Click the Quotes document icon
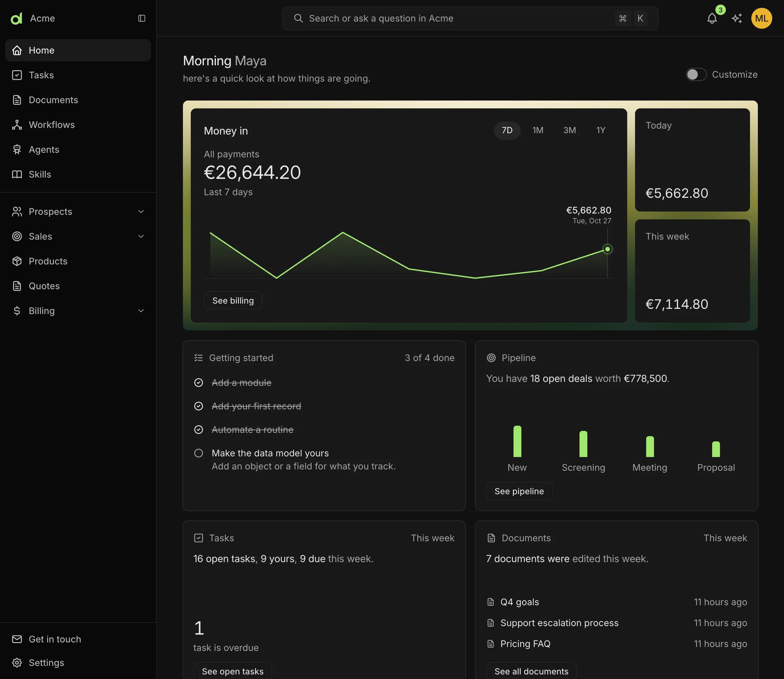Image resolution: width=784 pixels, height=679 pixels. click(x=17, y=286)
